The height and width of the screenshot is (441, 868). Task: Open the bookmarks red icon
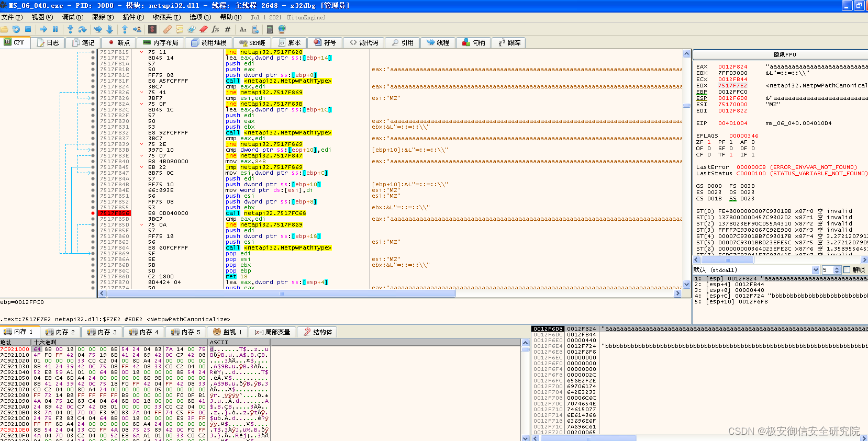pyautogui.click(x=204, y=29)
